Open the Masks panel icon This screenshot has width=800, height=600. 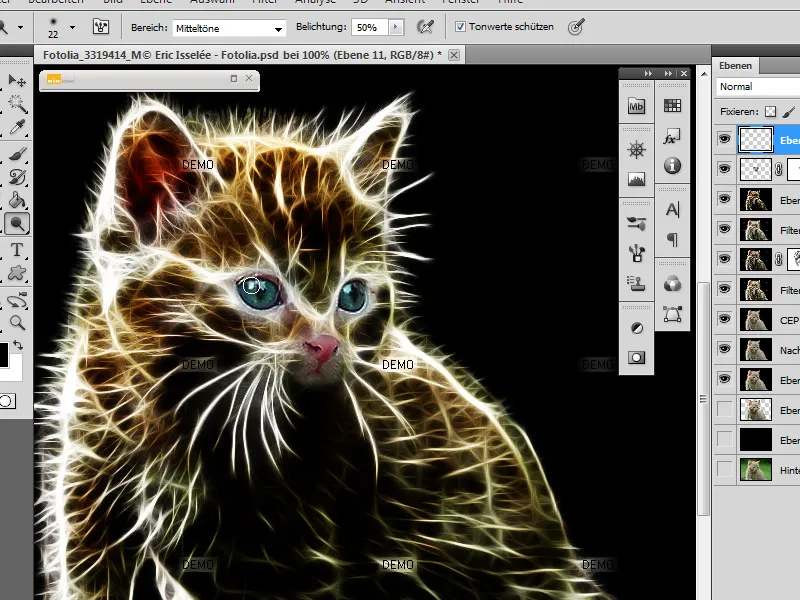click(636, 358)
